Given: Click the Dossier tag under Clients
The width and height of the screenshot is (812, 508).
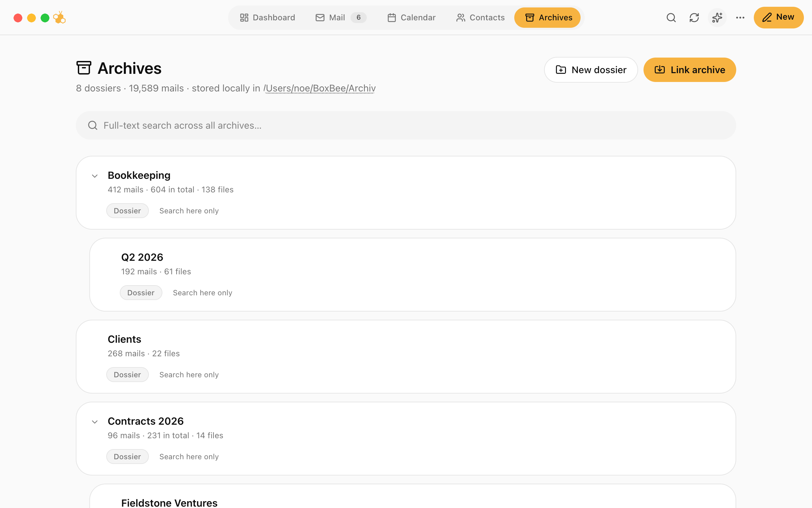Looking at the screenshot, I should (x=127, y=375).
